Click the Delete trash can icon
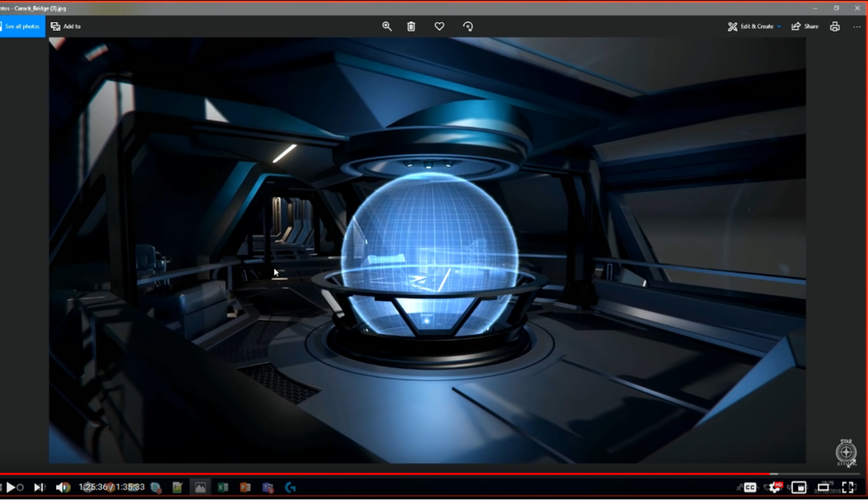868x500 pixels. click(x=411, y=26)
